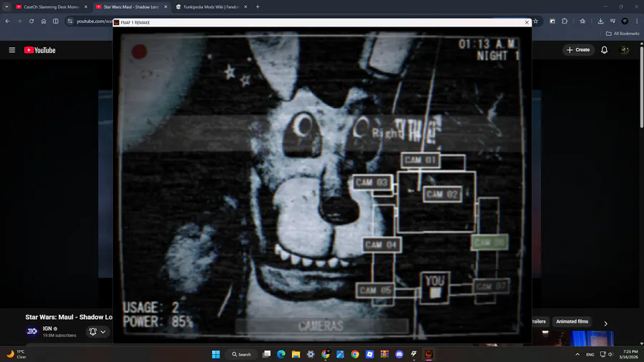Open the clock showing 7:25 PM

630,354
